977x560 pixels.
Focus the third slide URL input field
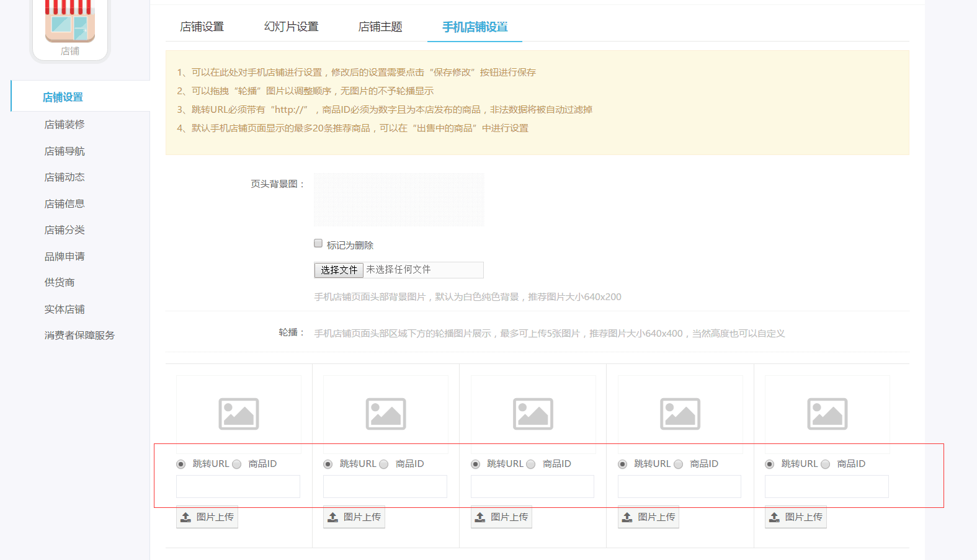pyautogui.click(x=532, y=486)
